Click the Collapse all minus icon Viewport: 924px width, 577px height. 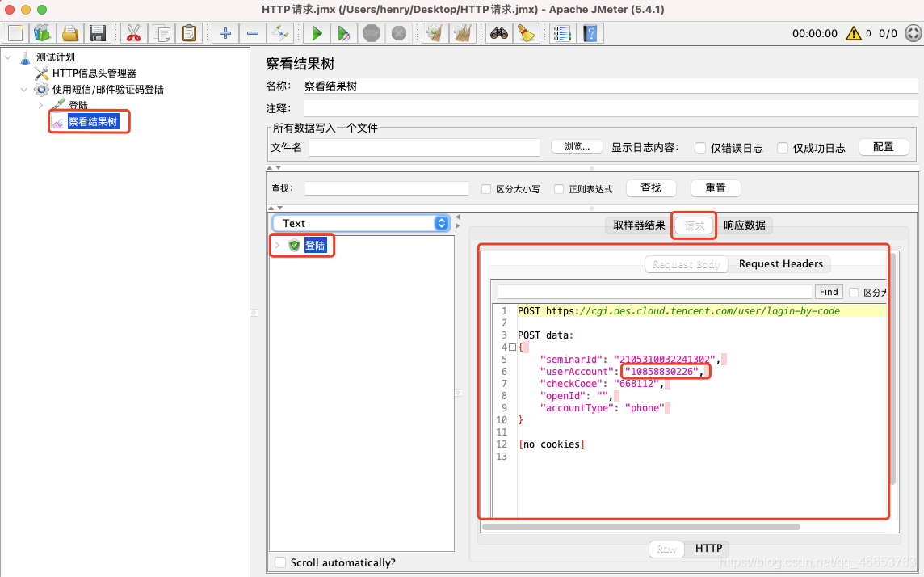(x=253, y=33)
